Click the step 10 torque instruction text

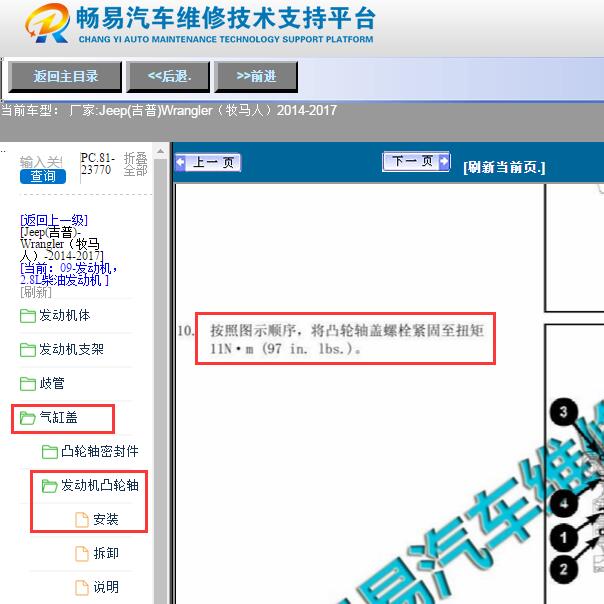pos(346,339)
